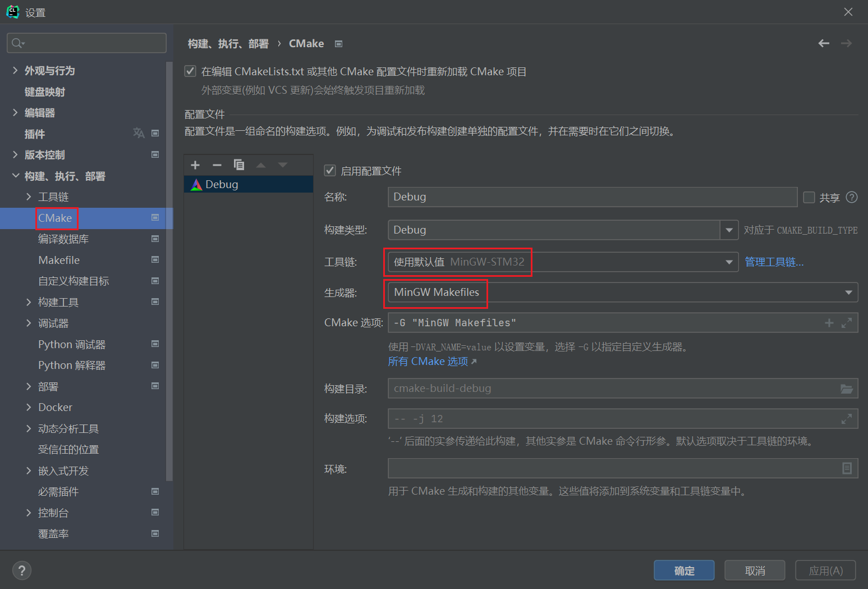Expand 嵌入式开发 tree node
Image resolution: width=868 pixels, height=589 pixels.
point(29,471)
